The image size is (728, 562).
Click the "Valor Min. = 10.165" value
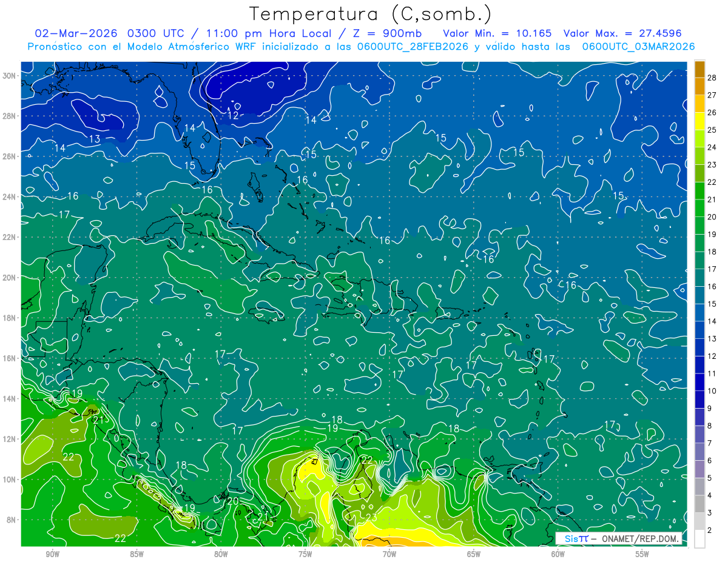point(497,33)
